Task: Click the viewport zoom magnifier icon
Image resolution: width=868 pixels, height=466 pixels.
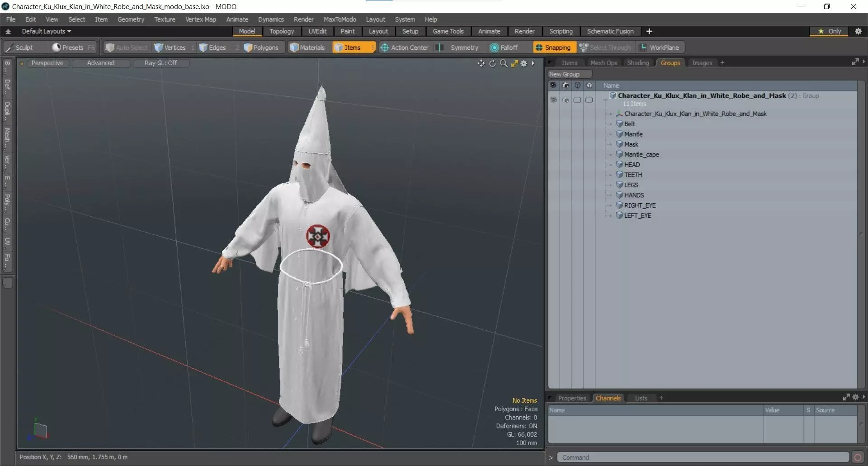Action: [x=504, y=63]
